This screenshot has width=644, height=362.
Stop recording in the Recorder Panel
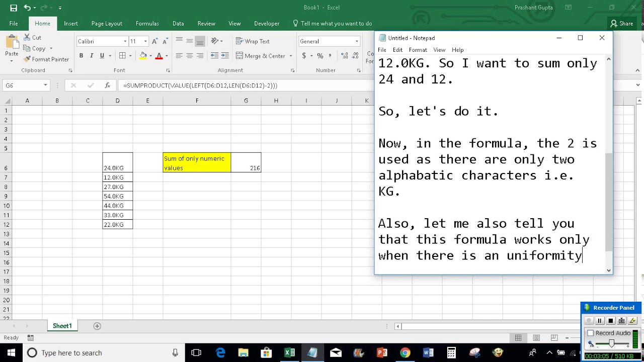tap(610, 321)
